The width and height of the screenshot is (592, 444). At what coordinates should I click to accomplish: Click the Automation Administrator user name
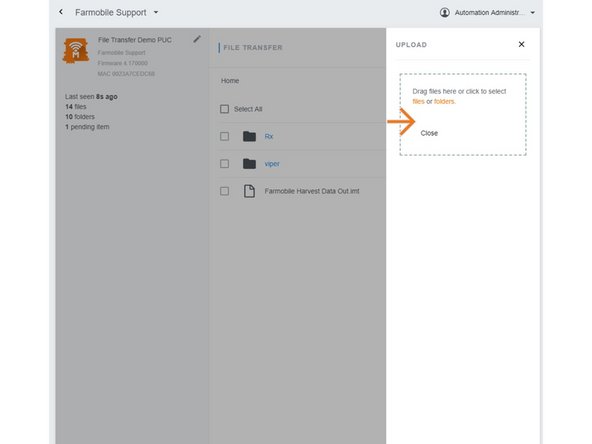click(489, 13)
